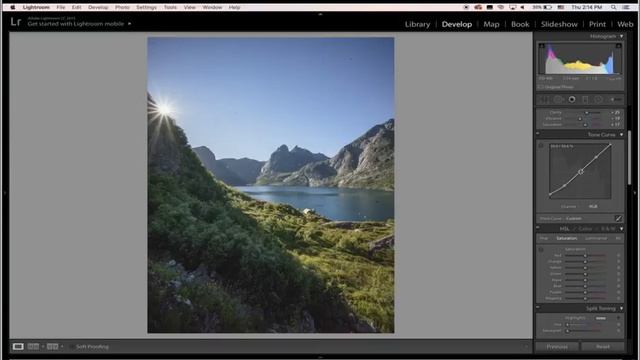This screenshot has height=360, width=640.
Task: Toggle the Original Photo checkbox under histogram
Action: coord(540,87)
